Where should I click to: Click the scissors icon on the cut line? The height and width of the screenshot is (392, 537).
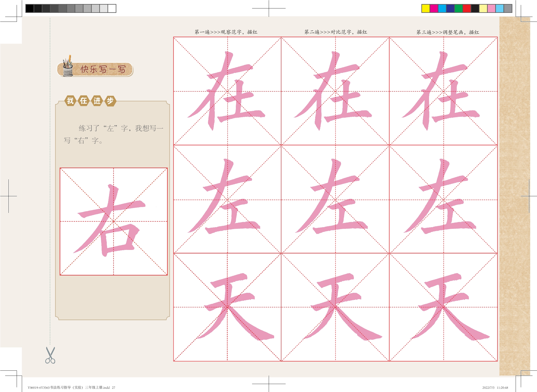click(x=50, y=355)
